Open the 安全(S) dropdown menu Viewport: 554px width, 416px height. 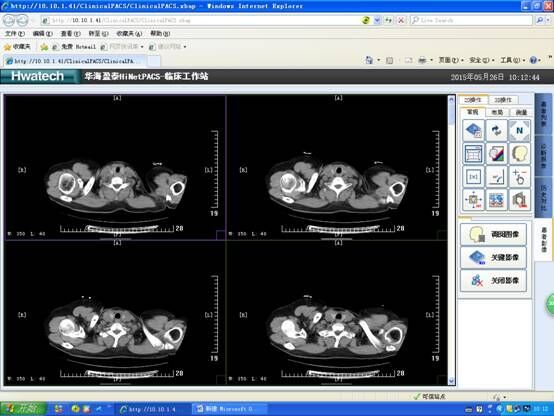coord(482,60)
